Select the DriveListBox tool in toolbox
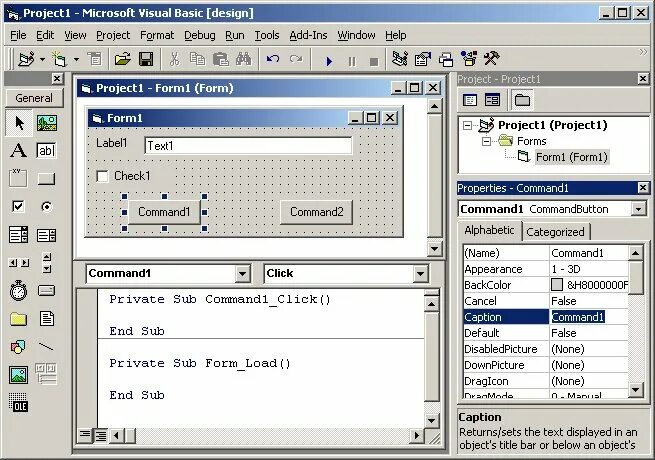The image size is (655, 460). click(x=46, y=290)
